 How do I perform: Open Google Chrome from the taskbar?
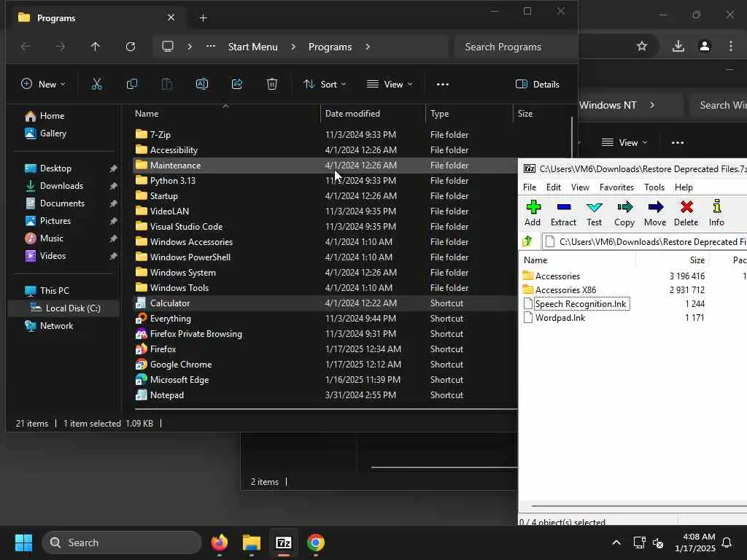coord(316,542)
